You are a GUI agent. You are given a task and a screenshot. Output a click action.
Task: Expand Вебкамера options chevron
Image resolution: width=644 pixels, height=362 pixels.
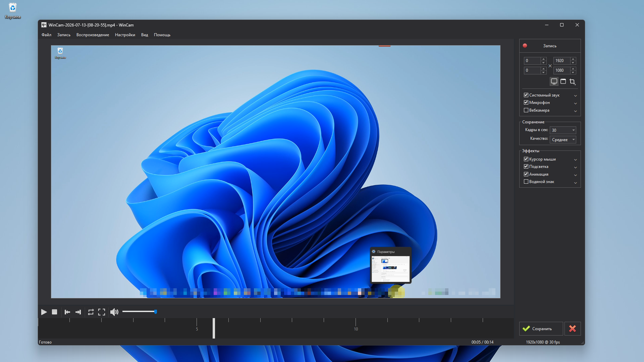point(576,111)
